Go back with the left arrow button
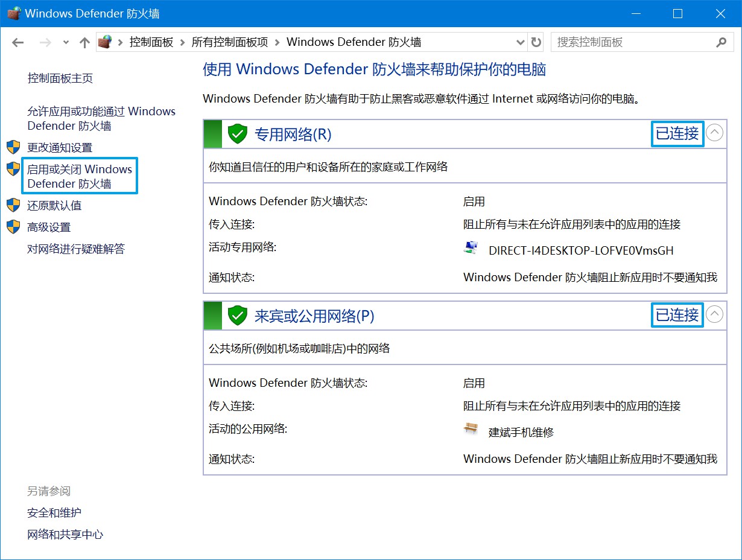 tap(17, 42)
